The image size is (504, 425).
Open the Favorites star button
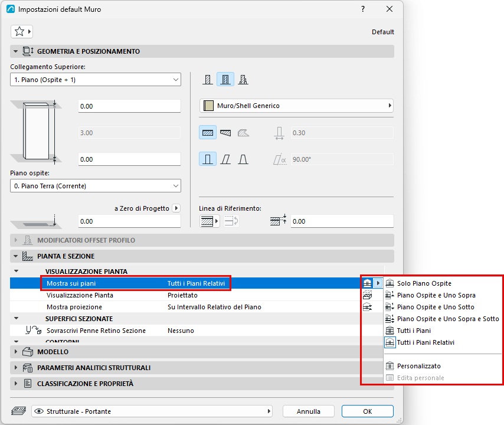(21, 31)
